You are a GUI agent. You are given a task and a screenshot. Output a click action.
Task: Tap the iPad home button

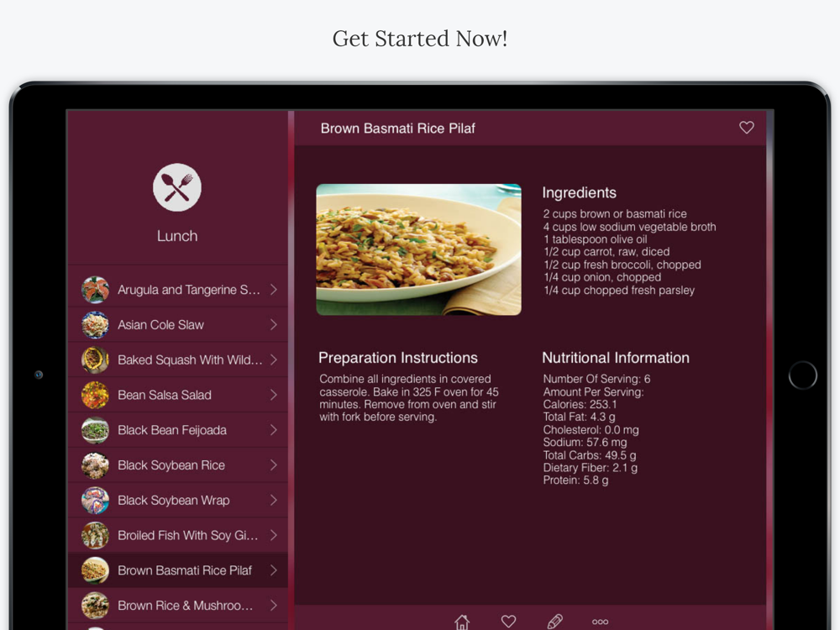(802, 375)
